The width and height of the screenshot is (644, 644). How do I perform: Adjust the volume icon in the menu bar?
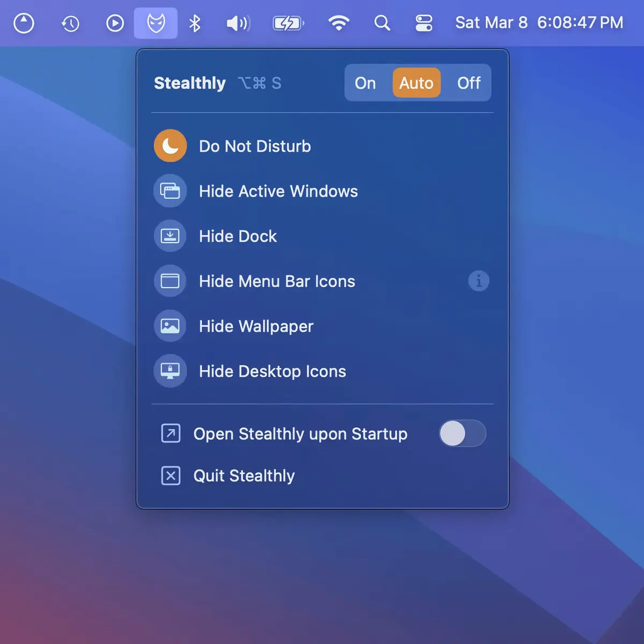[x=238, y=23]
